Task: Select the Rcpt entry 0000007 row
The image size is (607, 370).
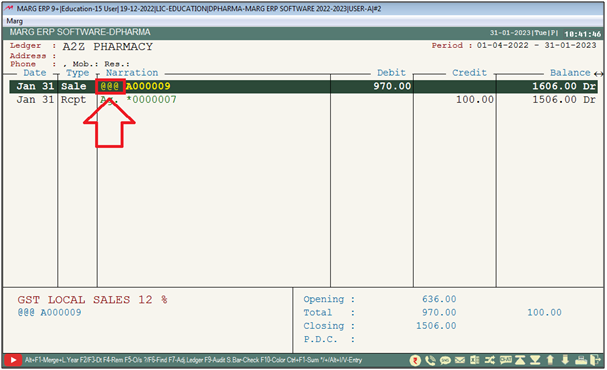Action: click(x=304, y=100)
